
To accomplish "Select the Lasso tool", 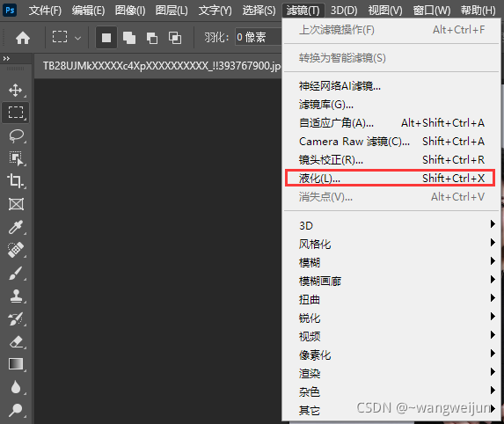I will click(16, 135).
